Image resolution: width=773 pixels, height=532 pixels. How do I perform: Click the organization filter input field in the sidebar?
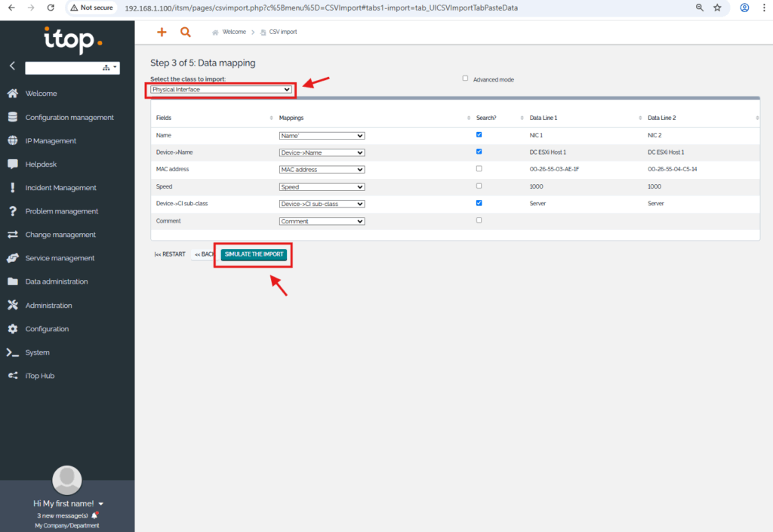click(x=63, y=68)
